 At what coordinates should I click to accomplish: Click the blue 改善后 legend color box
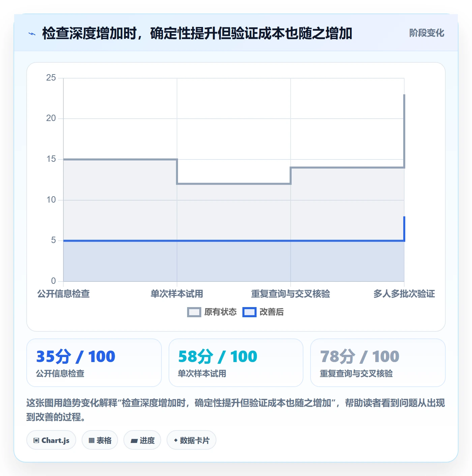(249, 312)
